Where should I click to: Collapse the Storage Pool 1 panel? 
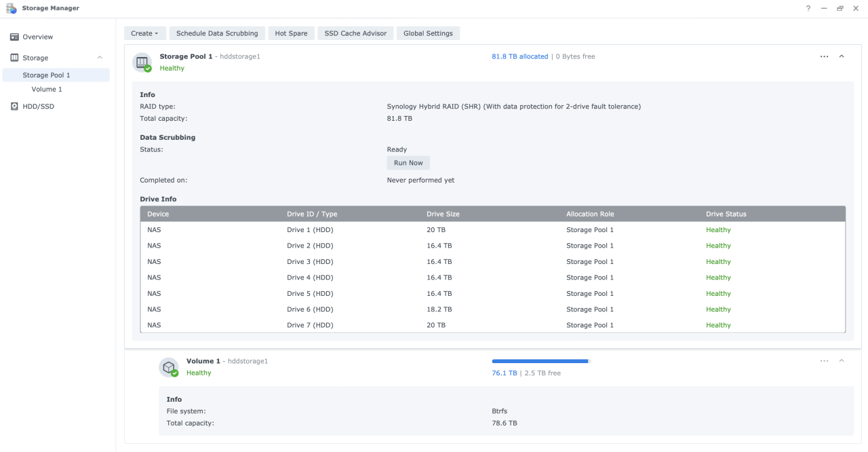point(842,56)
